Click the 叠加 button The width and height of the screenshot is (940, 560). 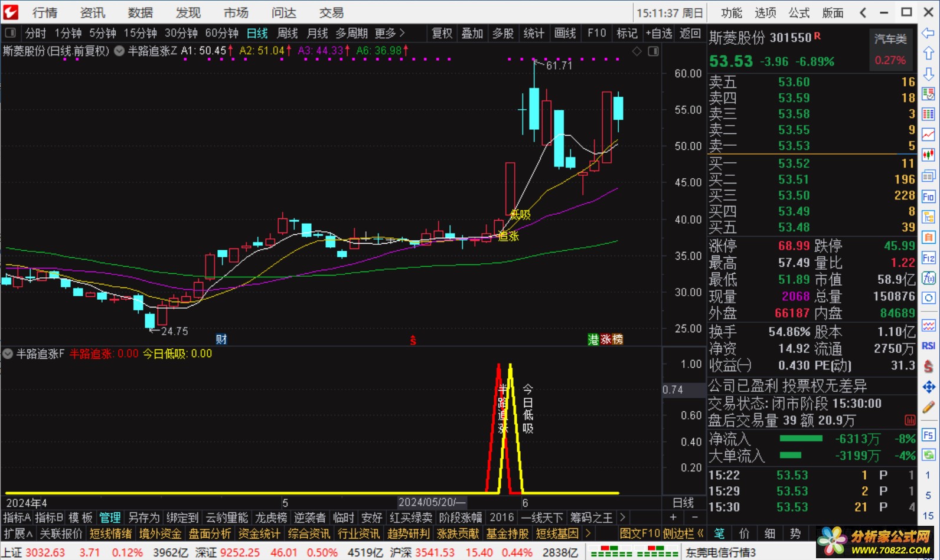pos(472,33)
